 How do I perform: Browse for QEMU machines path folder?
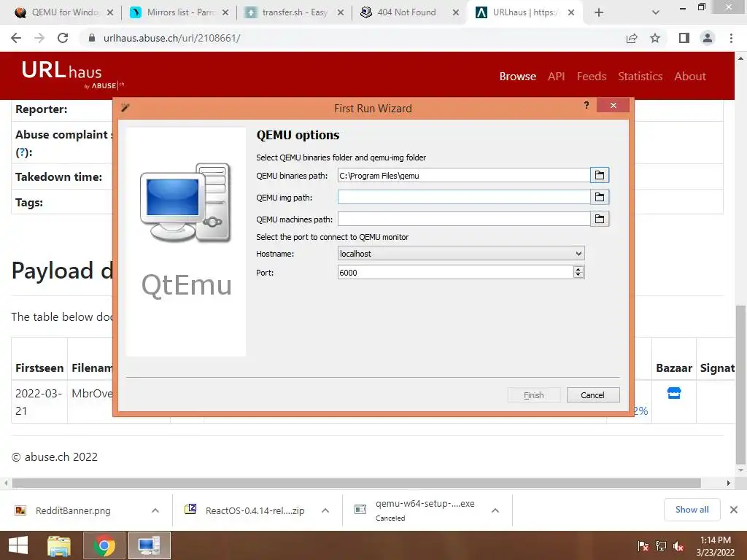coord(600,219)
